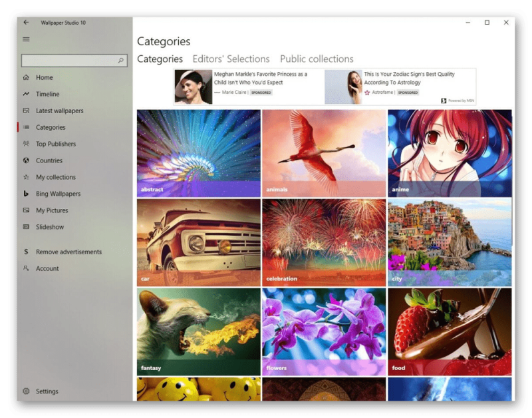
Task: Open Settings
Action: [74, 391]
